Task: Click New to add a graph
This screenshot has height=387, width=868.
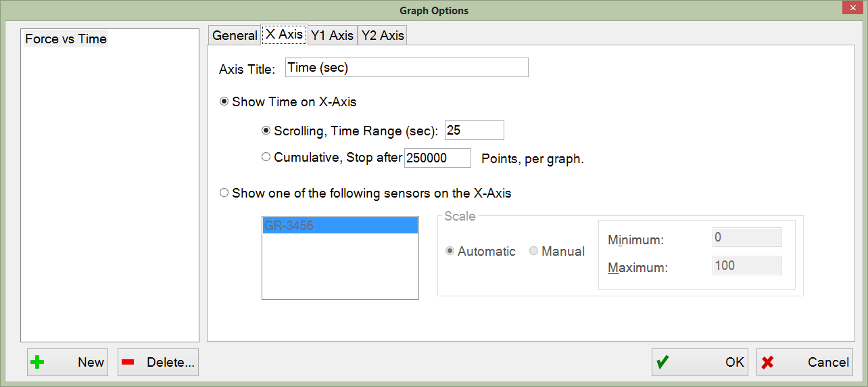Action: pos(68,362)
